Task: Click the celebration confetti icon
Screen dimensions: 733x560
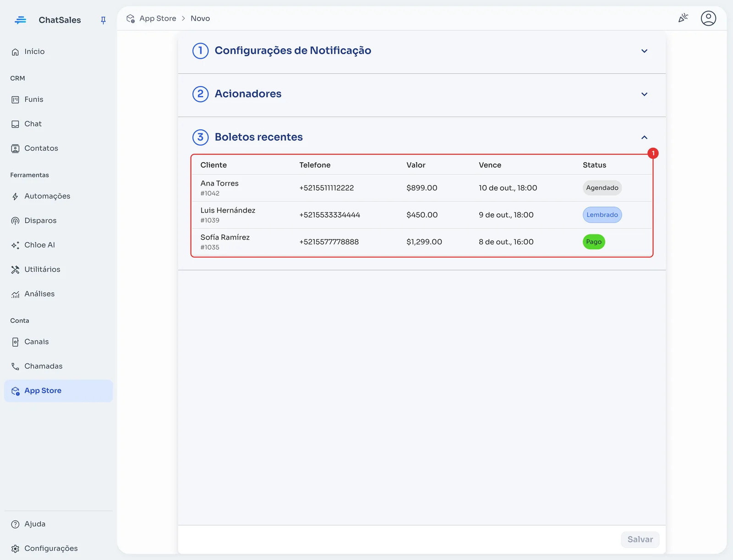Action: click(x=683, y=18)
